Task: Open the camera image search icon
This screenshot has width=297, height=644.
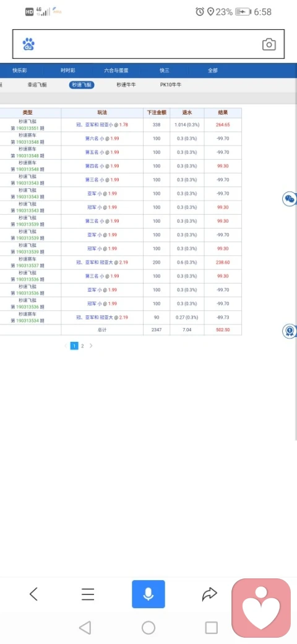Action: [269, 45]
